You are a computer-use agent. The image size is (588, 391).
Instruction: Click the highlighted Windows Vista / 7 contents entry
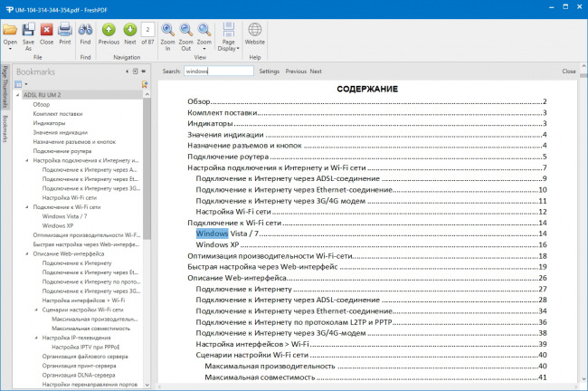pos(227,234)
